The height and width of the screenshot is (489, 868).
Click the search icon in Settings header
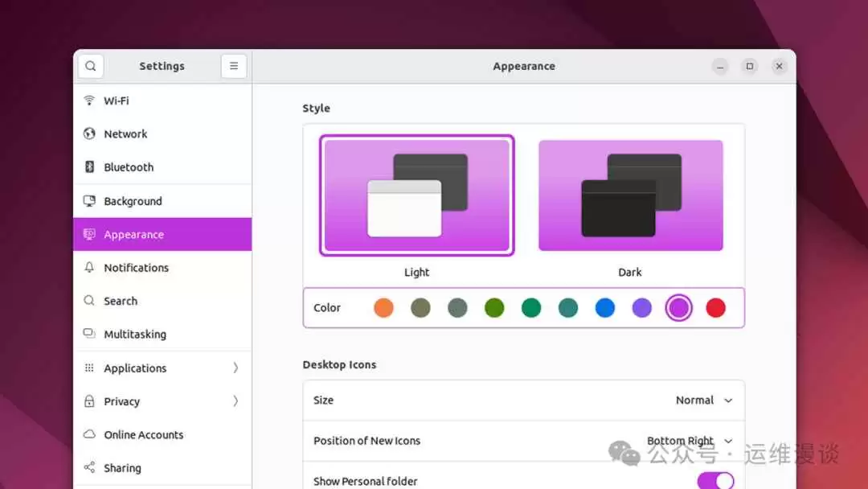point(91,66)
